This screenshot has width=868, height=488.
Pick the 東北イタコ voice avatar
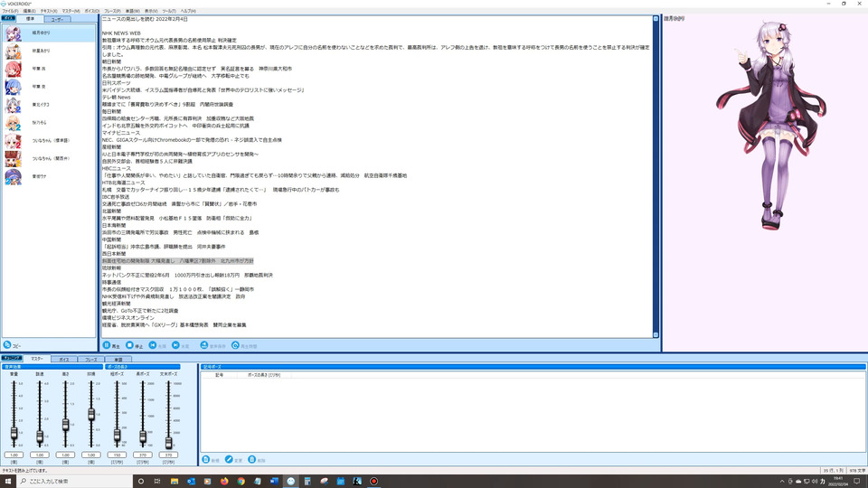14,105
